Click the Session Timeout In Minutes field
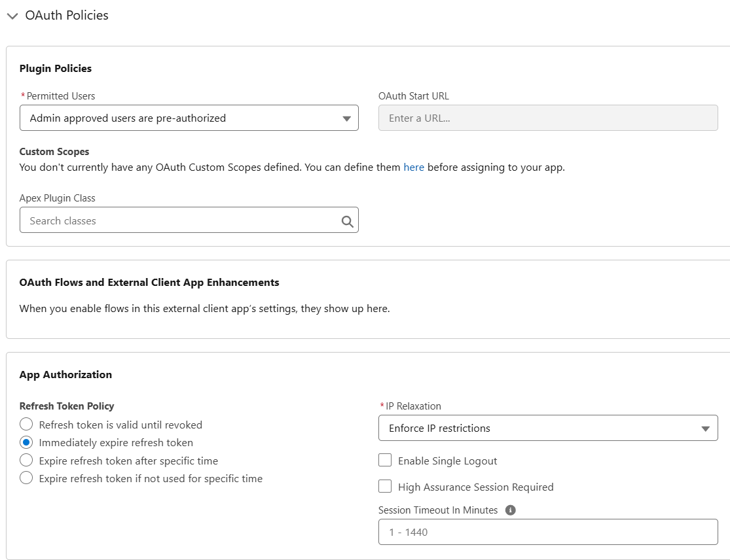Screen dimensions: 730x560 pyautogui.click(x=548, y=531)
